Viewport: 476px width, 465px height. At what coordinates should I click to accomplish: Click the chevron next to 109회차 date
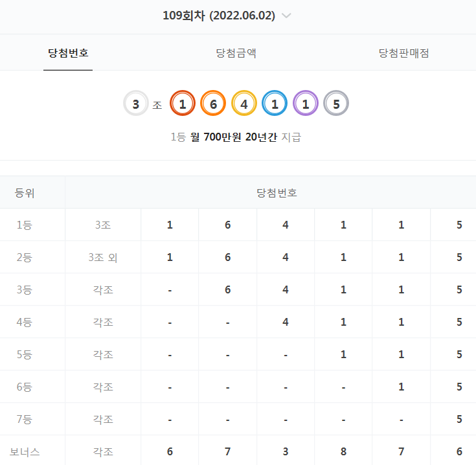tap(286, 16)
